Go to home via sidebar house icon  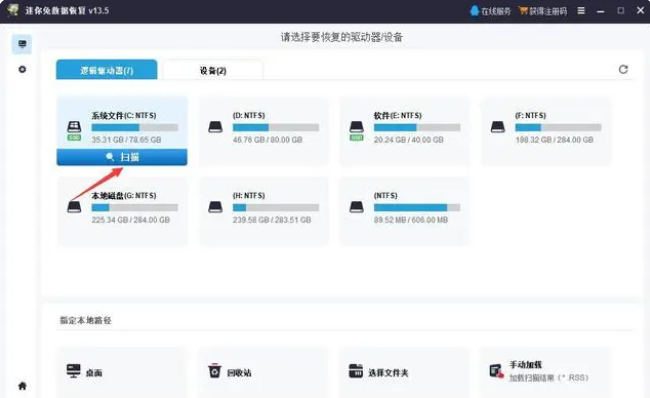click(x=22, y=386)
